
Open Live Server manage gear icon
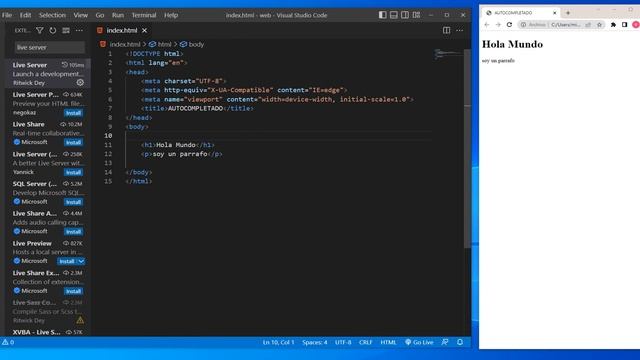tap(80, 82)
